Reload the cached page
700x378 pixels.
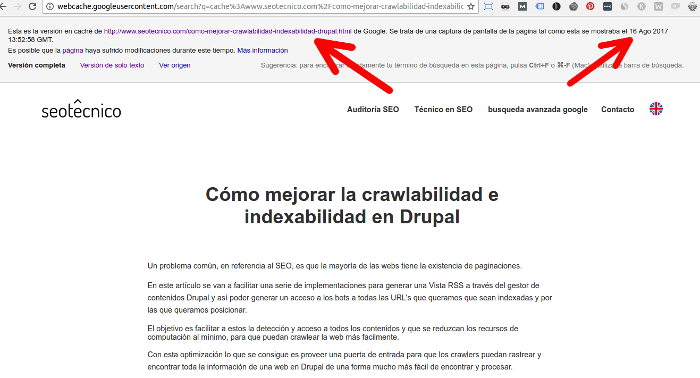pyautogui.click(x=32, y=6)
